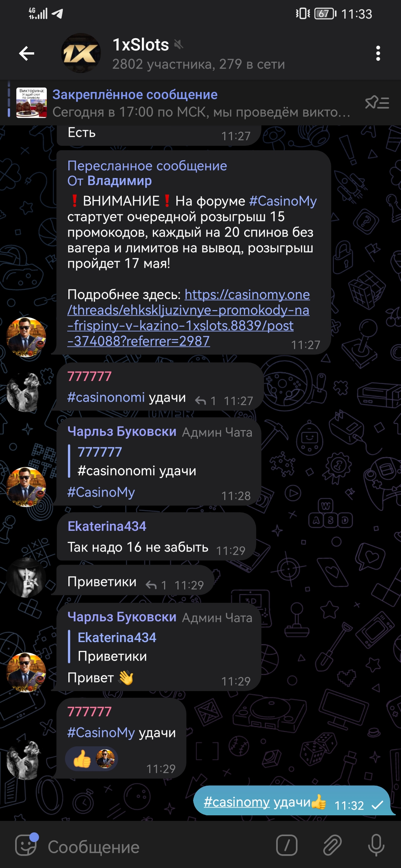Open the emoji sticker panel

26,844
